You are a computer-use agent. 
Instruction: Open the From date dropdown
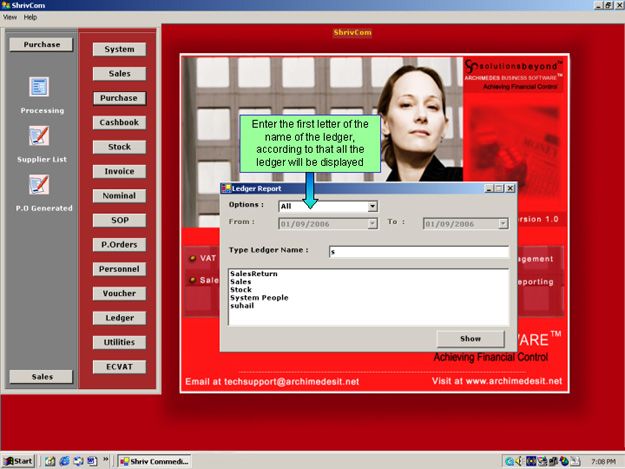pos(372,224)
